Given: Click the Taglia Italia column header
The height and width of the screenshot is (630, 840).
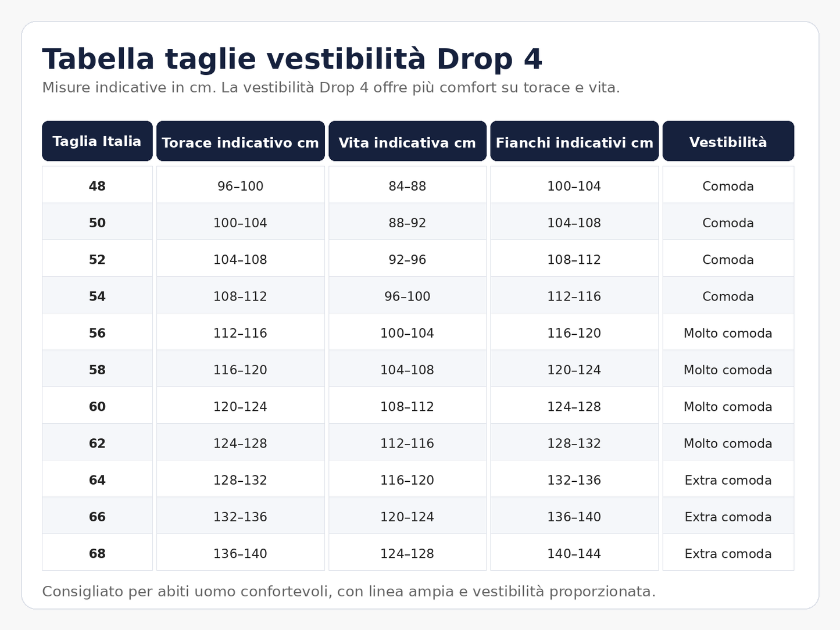Looking at the screenshot, I should [x=97, y=141].
